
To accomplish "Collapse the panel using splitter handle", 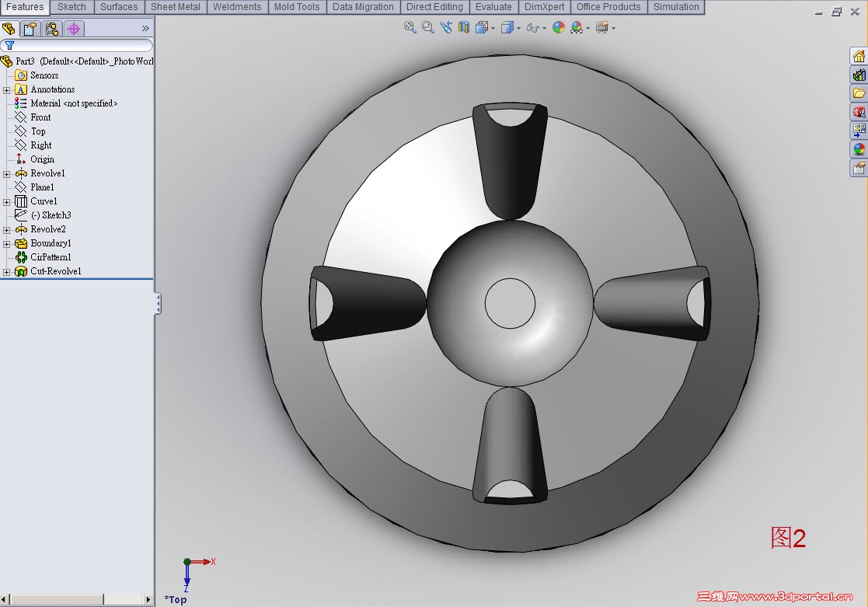I will pyautogui.click(x=159, y=303).
